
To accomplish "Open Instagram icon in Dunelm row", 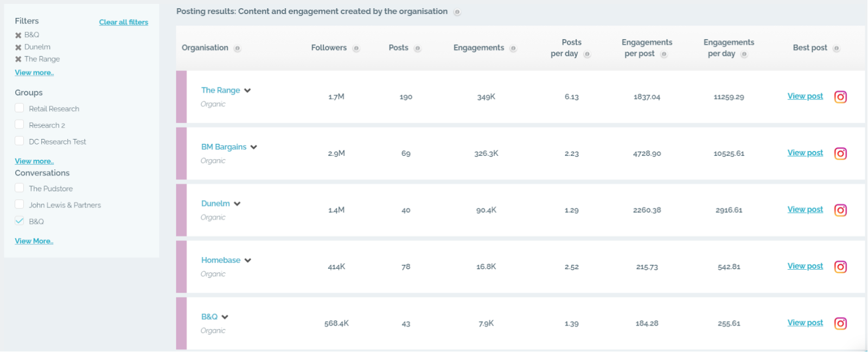I will [840, 210].
